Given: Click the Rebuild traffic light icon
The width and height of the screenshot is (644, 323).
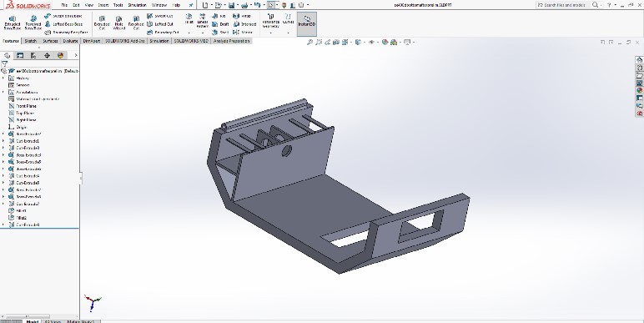Looking at the screenshot, I should [284, 5].
